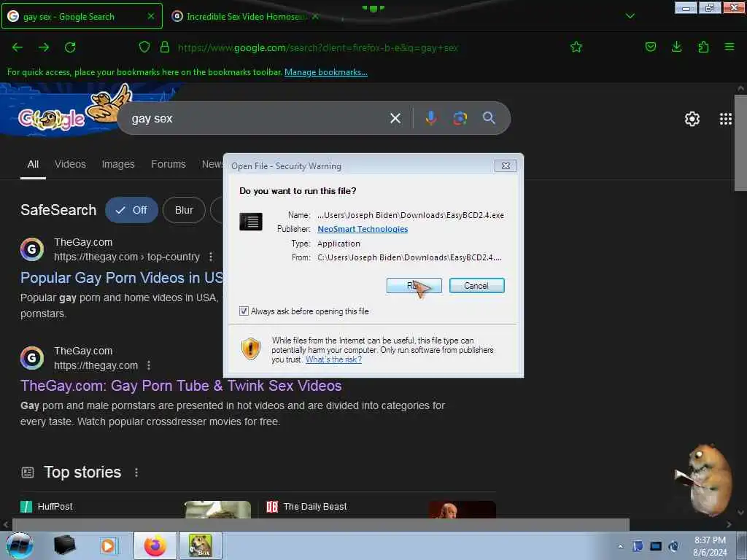Screen dimensions: 747x560
Task: Select the Forums results tab
Action: pos(169,164)
